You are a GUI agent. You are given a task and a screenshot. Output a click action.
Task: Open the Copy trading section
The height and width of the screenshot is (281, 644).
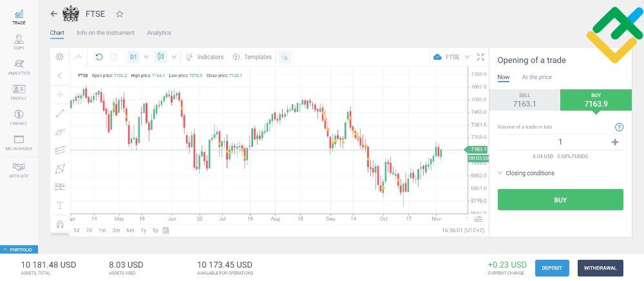(x=19, y=42)
